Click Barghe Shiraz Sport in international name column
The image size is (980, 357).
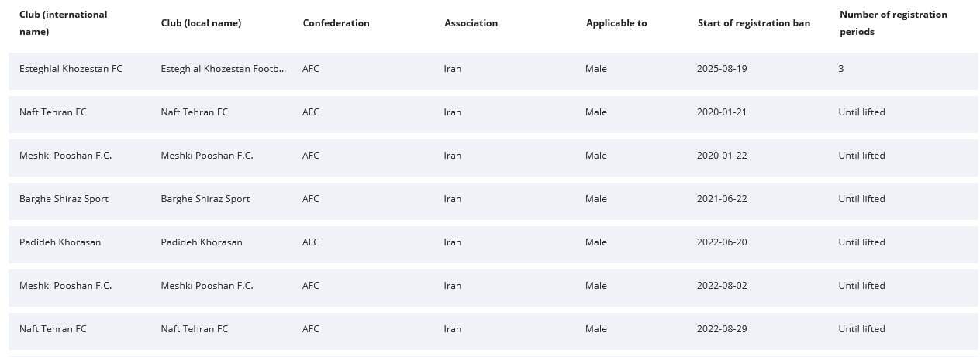[64, 199]
